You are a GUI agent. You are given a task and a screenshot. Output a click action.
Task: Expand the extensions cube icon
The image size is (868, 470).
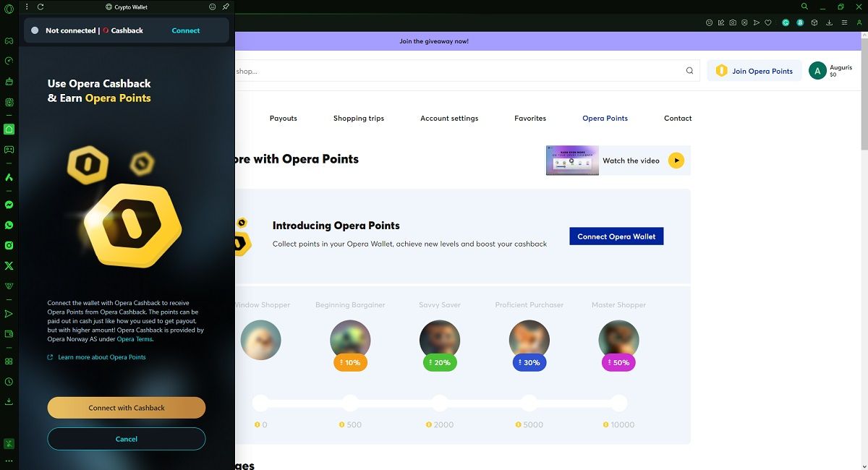[x=814, y=22]
